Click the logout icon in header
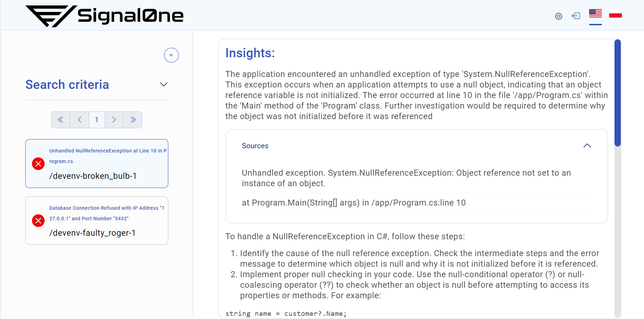Image resolution: width=644 pixels, height=319 pixels. [576, 16]
